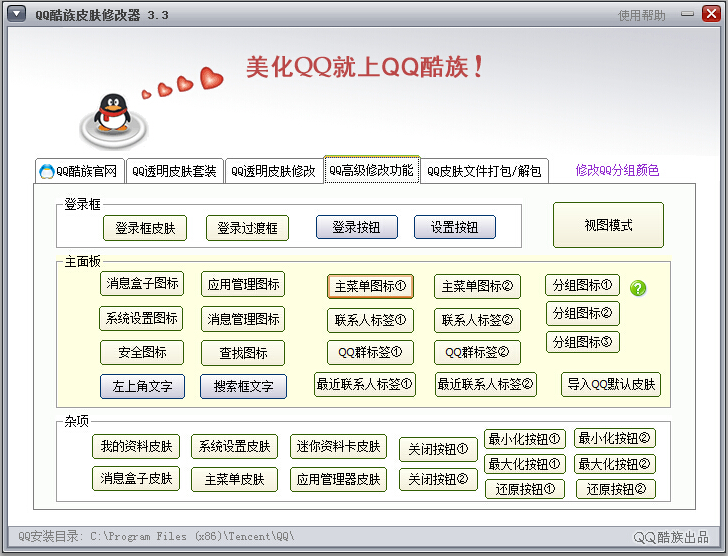
Task: Close the window with the red X button
Action: coord(711,13)
